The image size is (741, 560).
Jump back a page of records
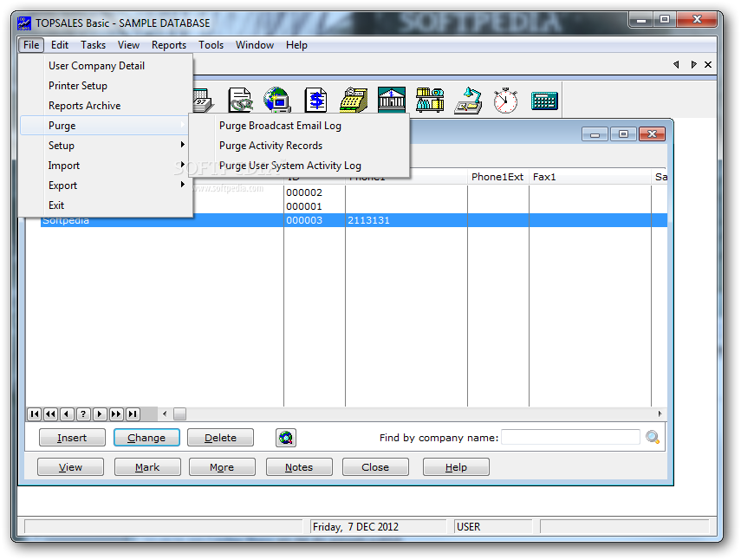(50, 414)
